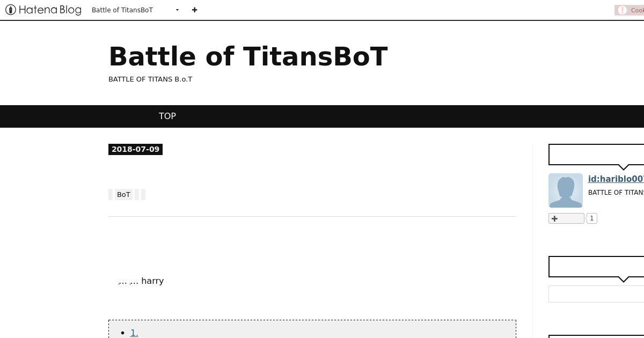Click the last blank tag in category row
The height and width of the screenshot is (338, 644).
tap(143, 194)
